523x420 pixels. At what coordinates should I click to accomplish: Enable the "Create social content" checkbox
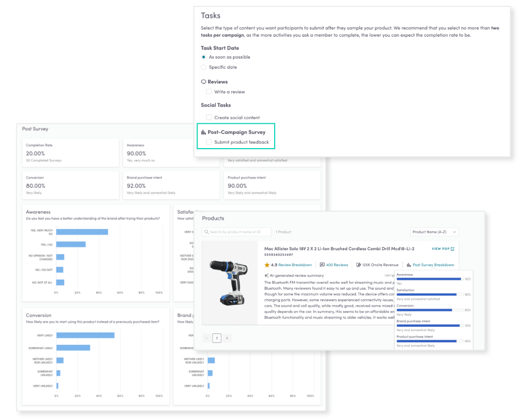coord(209,117)
